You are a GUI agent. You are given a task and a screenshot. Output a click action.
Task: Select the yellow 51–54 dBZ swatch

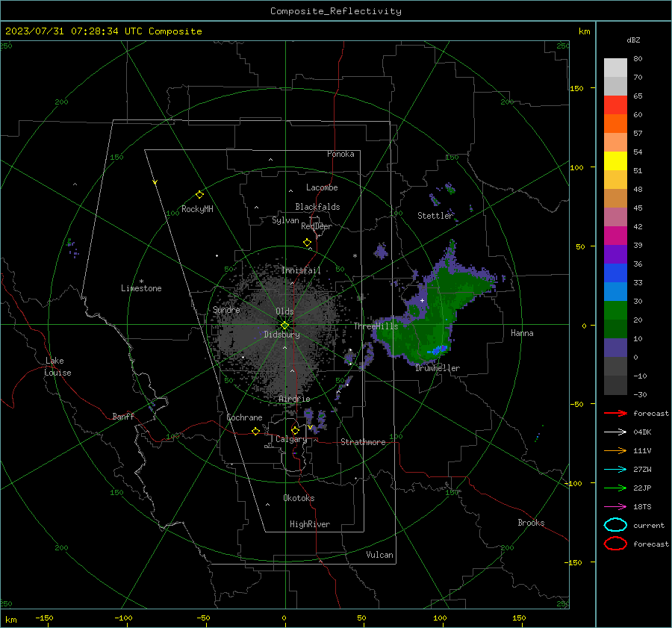pyautogui.click(x=615, y=161)
